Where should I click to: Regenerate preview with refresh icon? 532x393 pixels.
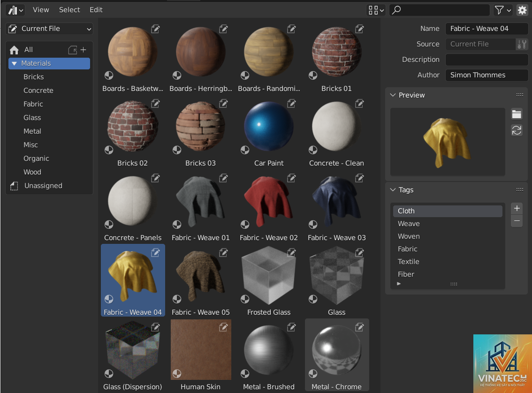coord(517,130)
